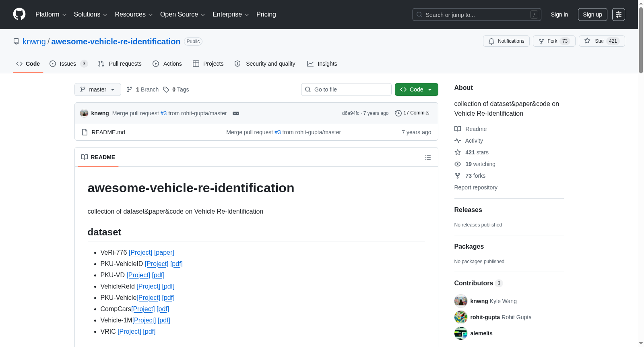Click the Go to file input
This screenshot has height=347, width=644.
(x=346, y=89)
